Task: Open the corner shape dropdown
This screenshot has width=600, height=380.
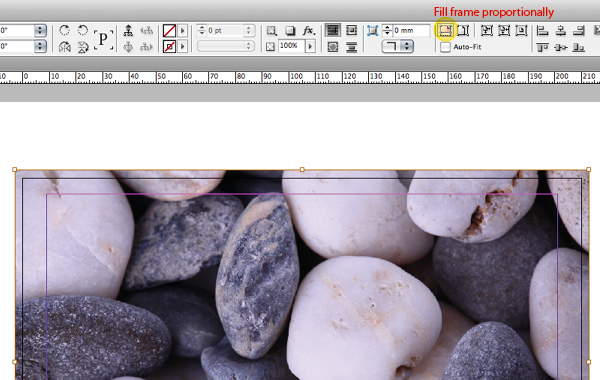Action: click(x=398, y=46)
